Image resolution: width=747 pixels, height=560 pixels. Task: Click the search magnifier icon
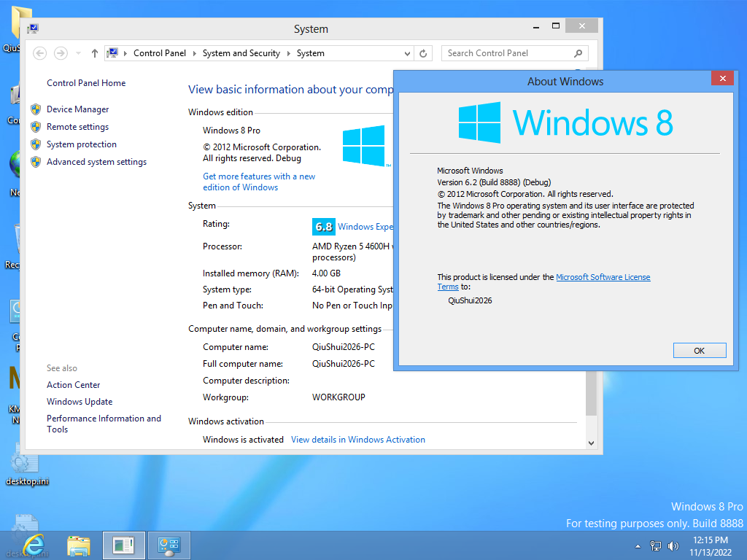coord(578,53)
